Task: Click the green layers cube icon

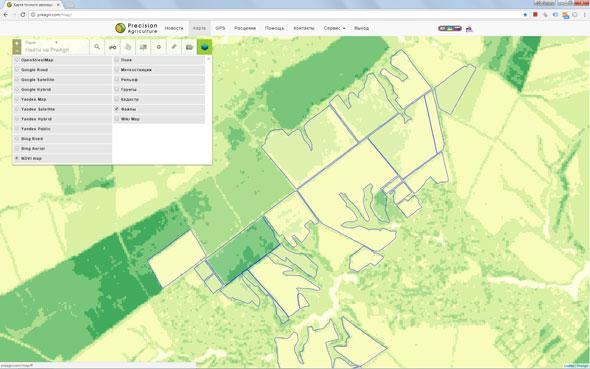Action: click(204, 47)
